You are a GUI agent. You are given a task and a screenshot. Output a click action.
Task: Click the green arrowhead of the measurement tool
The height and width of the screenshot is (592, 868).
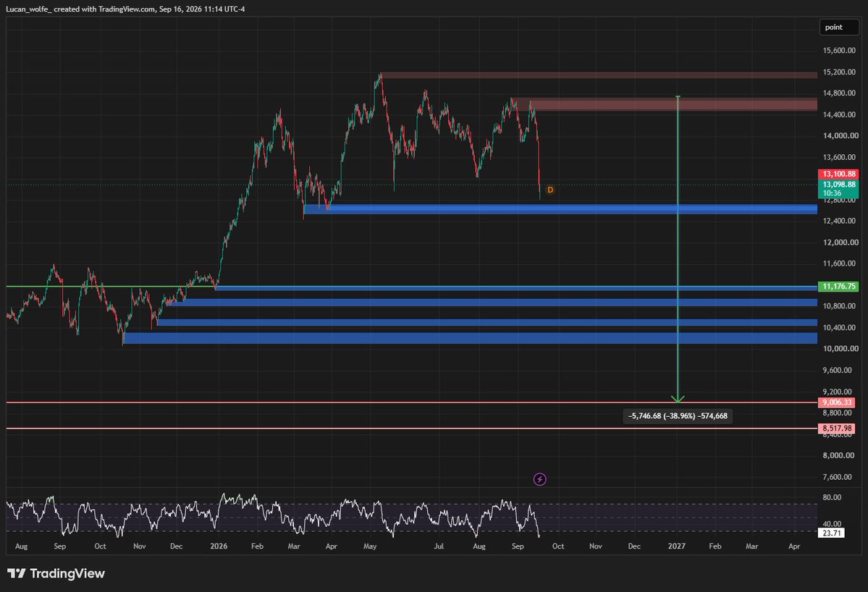(678, 399)
